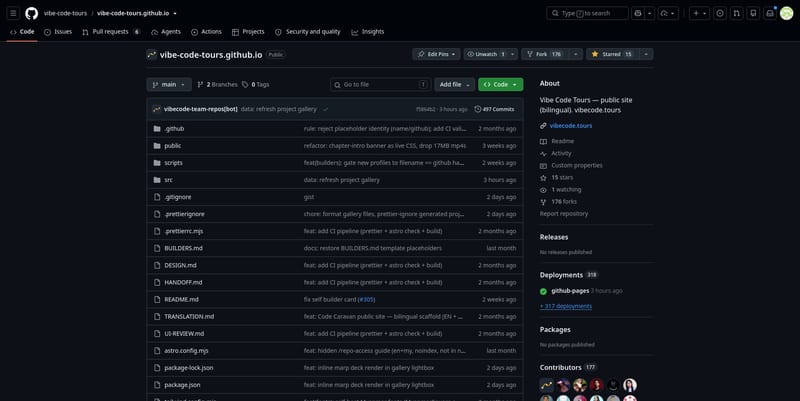The height and width of the screenshot is (401, 800).
Task: Open your repositories from the header icon
Action: click(754, 13)
